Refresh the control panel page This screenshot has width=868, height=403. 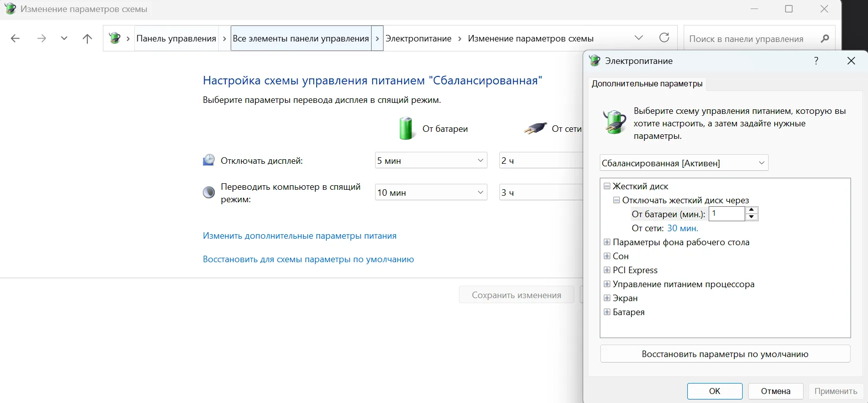664,38
